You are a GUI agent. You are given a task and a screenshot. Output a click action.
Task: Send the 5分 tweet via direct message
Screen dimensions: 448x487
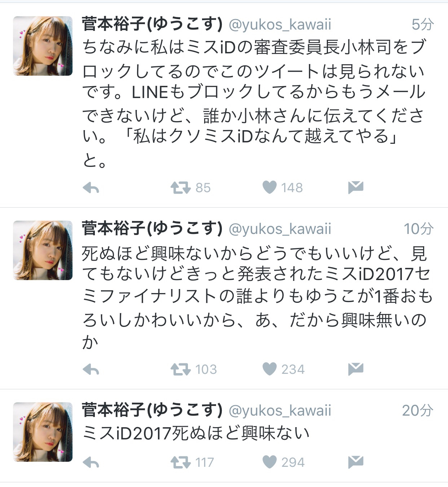pyautogui.click(x=356, y=187)
